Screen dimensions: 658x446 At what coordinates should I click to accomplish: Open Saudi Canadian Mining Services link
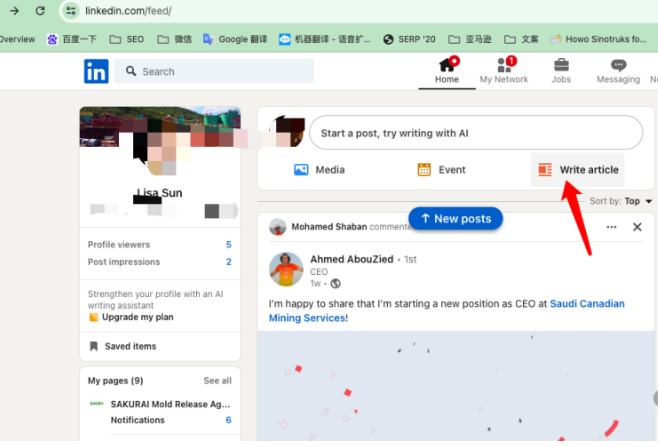pos(446,310)
